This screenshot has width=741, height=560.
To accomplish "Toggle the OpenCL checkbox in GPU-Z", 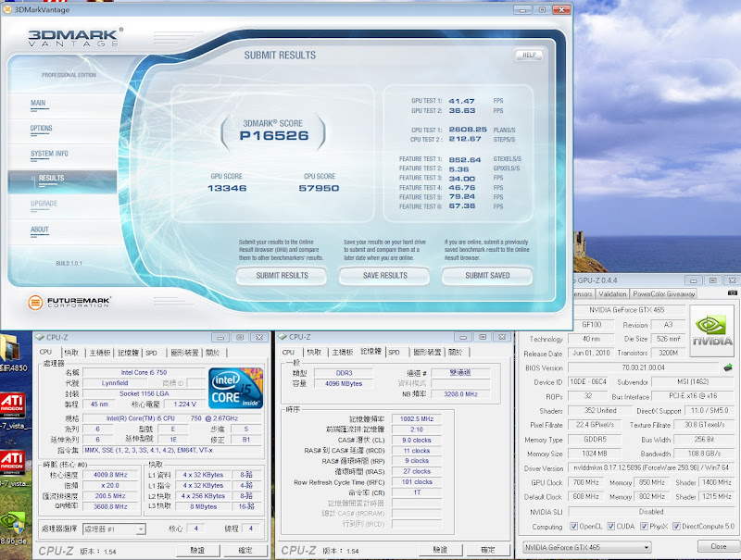I will click(573, 526).
